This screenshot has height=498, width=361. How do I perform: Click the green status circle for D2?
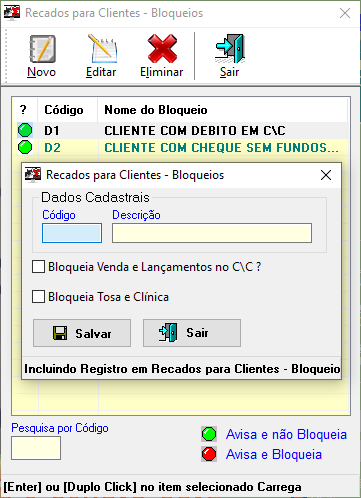point(25,147)
